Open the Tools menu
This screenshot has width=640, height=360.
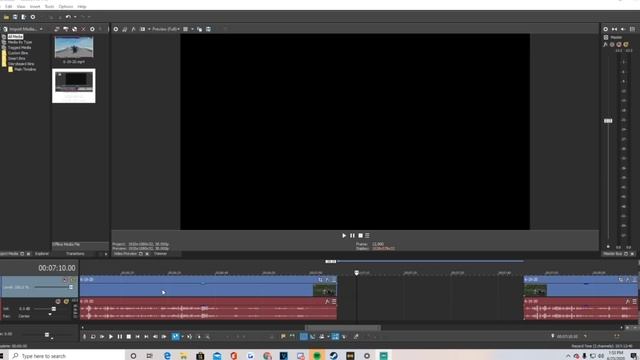click(49, 7)
